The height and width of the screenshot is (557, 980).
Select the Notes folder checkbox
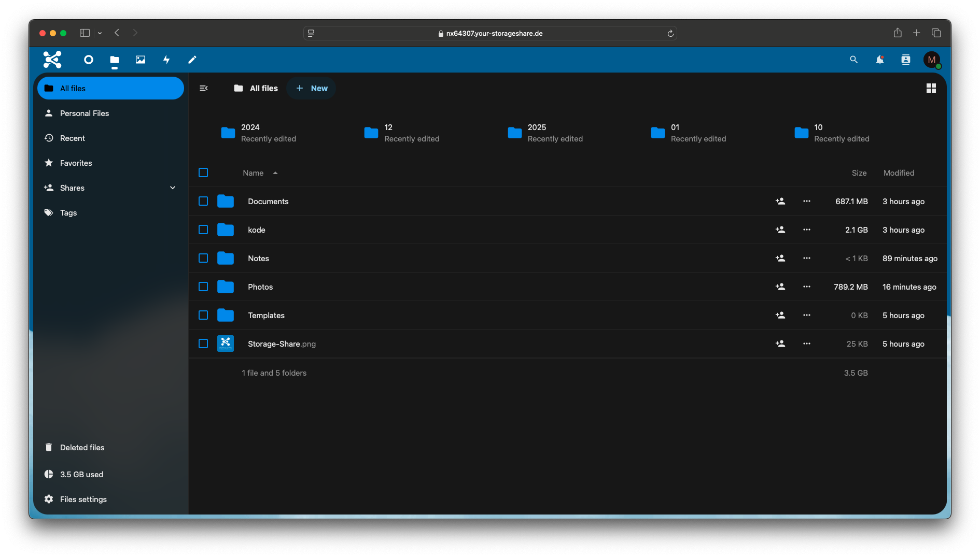click(203, 258)
